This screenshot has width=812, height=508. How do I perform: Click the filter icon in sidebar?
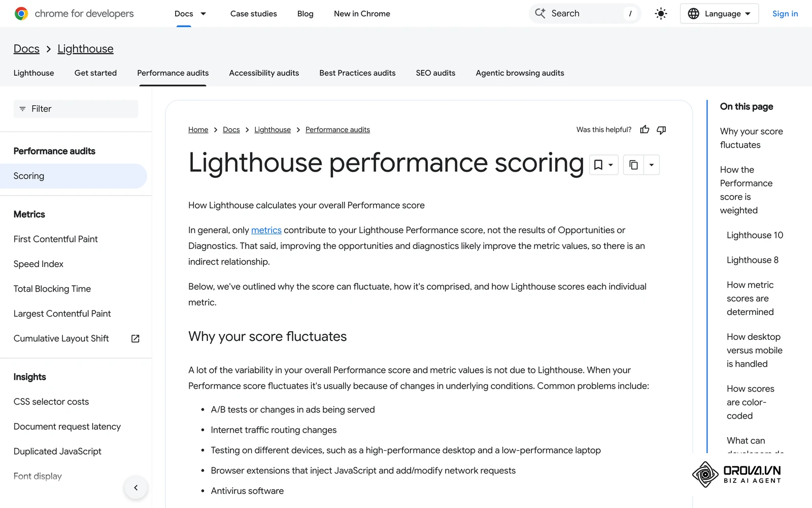pos(22,109)
